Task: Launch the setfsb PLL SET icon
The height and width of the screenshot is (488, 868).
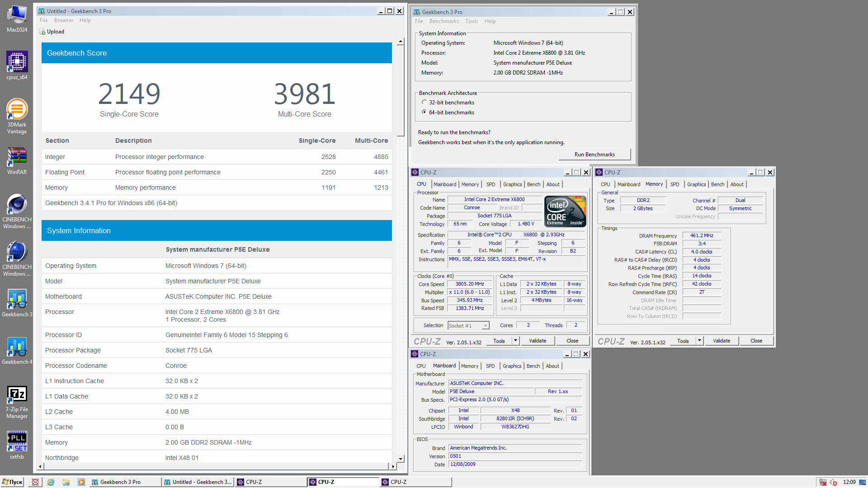Action: [17, 445]
